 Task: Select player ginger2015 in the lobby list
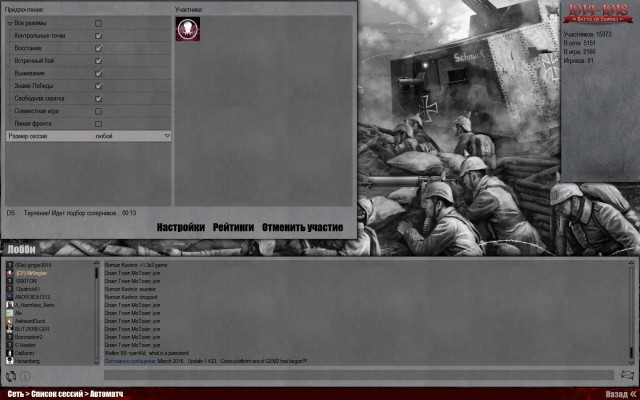tap(33, 265)
